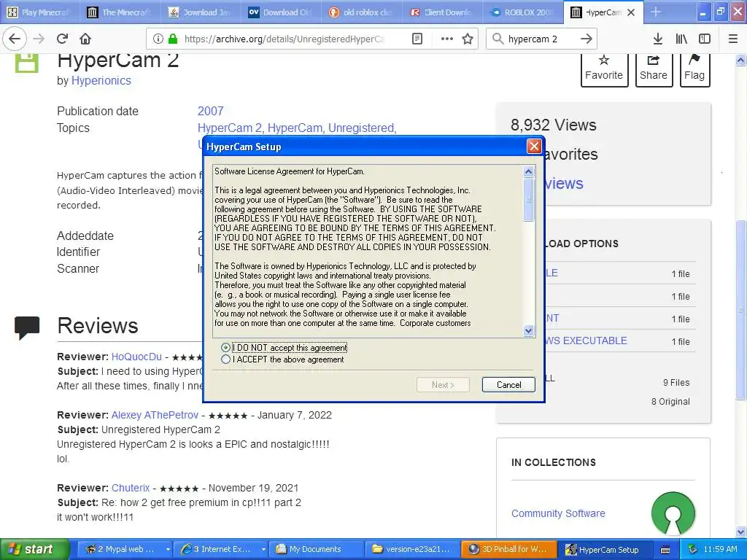Toggle reader view icon in the address bar
747x560 pixels.
(x=417, y=39)
